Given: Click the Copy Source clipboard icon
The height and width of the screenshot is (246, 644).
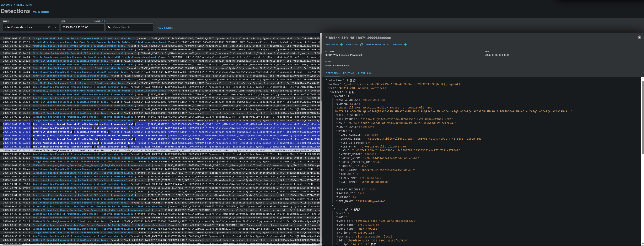Looking at the screenshot, I should [361, 45].
